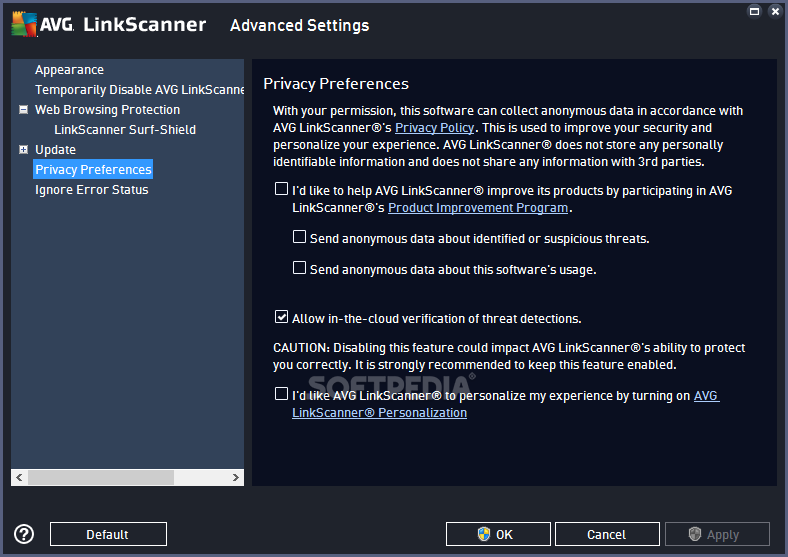Screen dimensions: 788x557
Task: Open Web Browsing Protection settings
Action: [107, 110]
